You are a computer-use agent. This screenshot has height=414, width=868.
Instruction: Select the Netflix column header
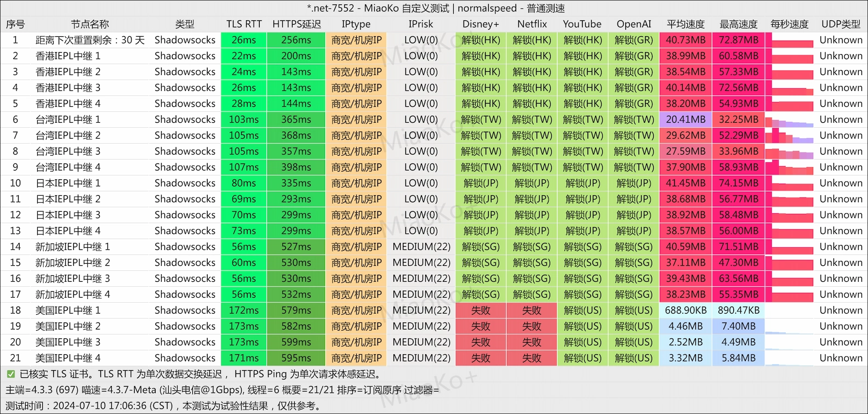tap(532, 24)
